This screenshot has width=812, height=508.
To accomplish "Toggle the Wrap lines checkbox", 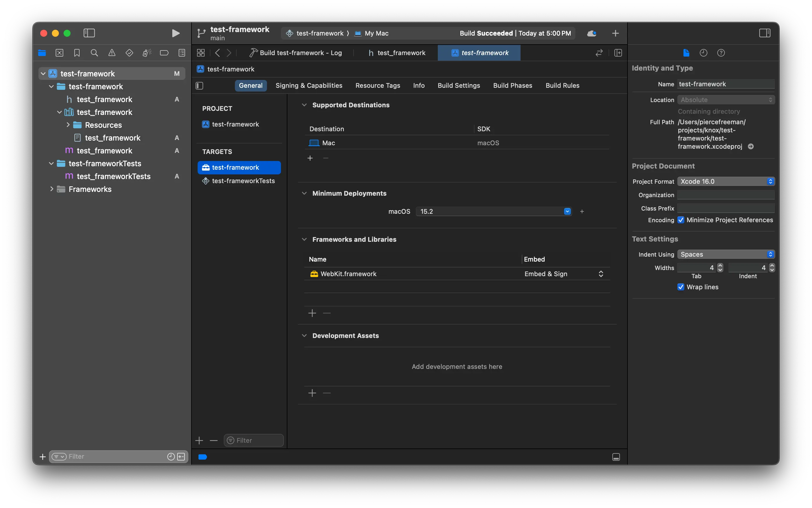I will [680, 287].
